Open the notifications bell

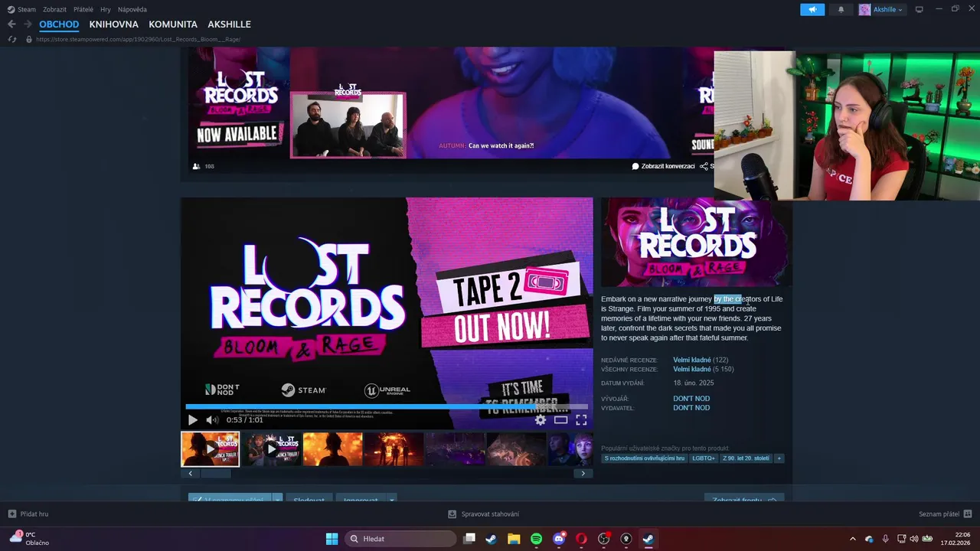click(x=841, y=9)
